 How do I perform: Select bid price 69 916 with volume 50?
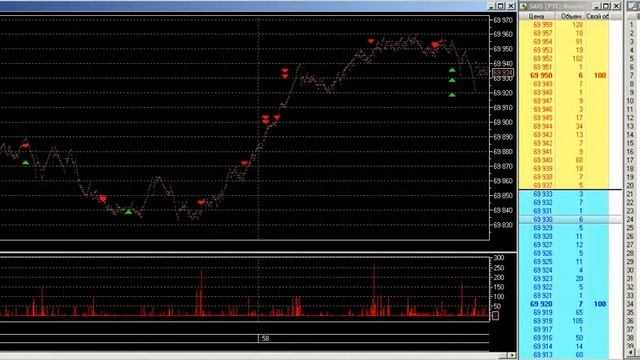(564, 338)
